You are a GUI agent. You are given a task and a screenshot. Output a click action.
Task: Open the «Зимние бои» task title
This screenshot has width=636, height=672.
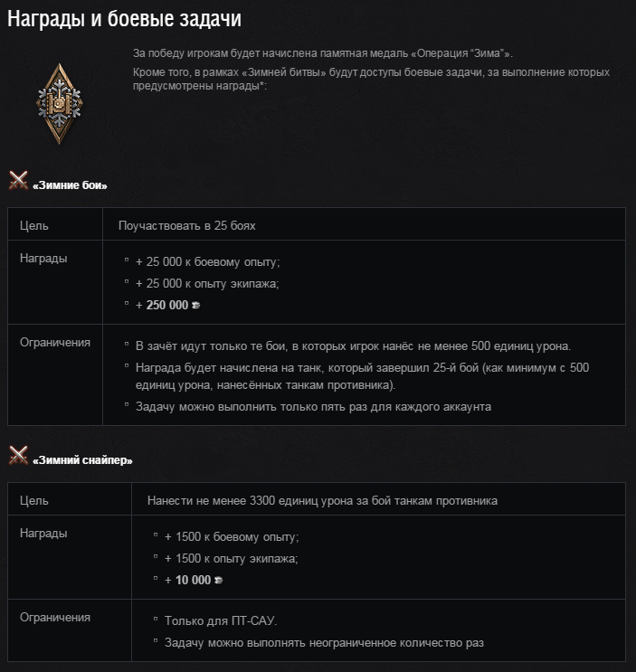[x=70, y=185]
